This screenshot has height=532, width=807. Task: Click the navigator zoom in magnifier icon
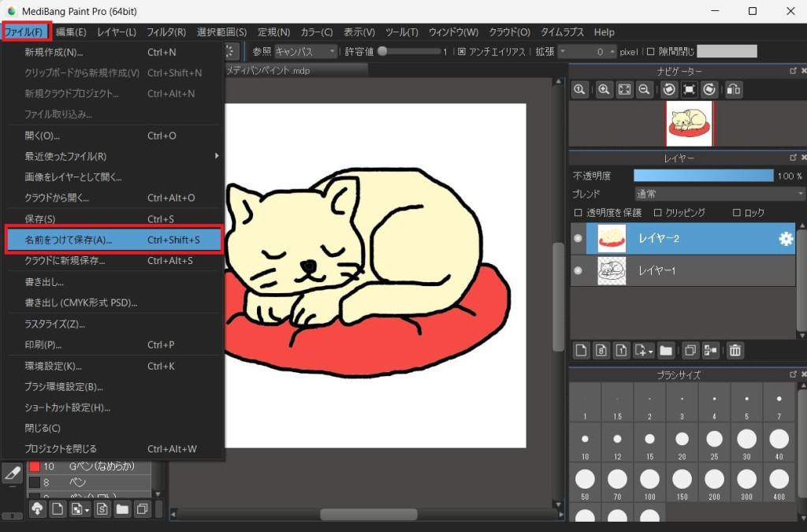tap(604, 90)
